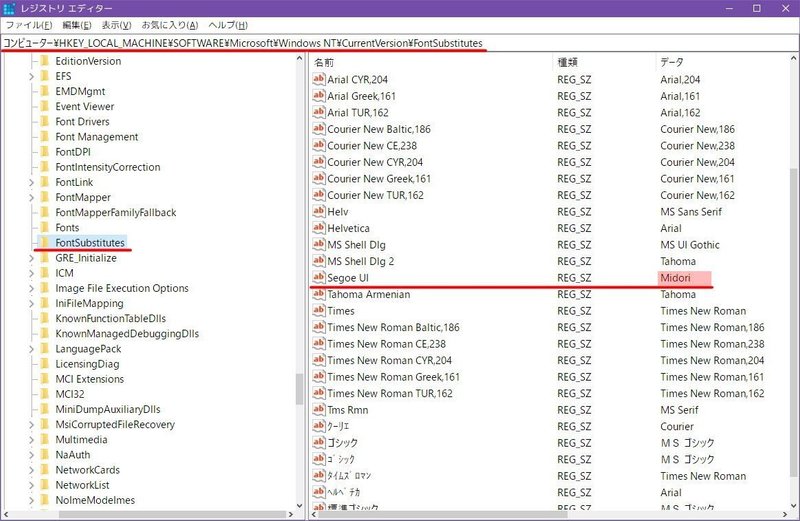Select the MCI Extensions key
This screenshot has width=800, height=521.
point(90,379)
